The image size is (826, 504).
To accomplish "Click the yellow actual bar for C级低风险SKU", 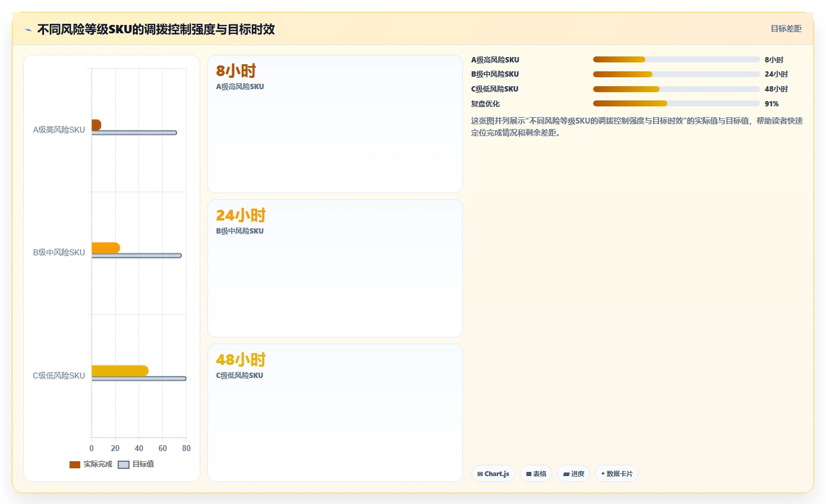I will [120, 371].
